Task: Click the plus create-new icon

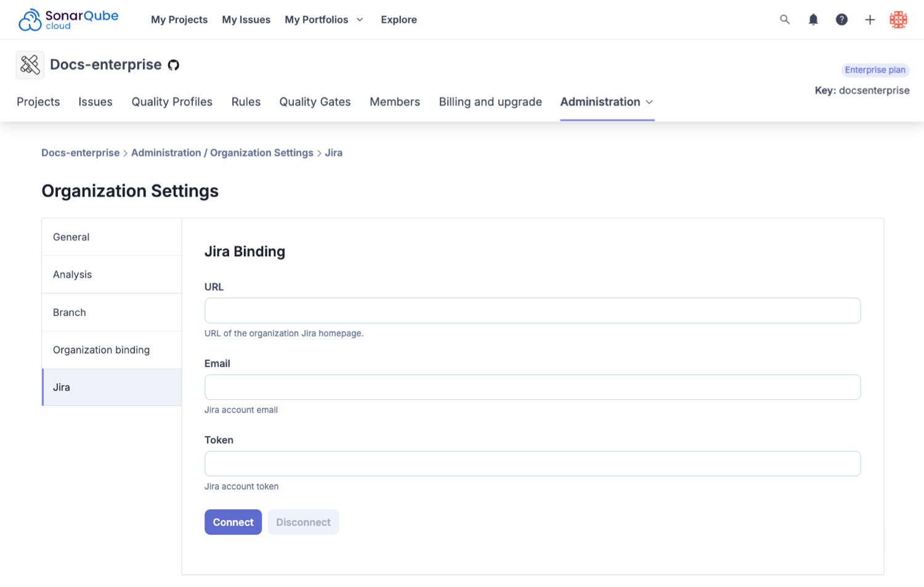Action: (x=870, y=20)
